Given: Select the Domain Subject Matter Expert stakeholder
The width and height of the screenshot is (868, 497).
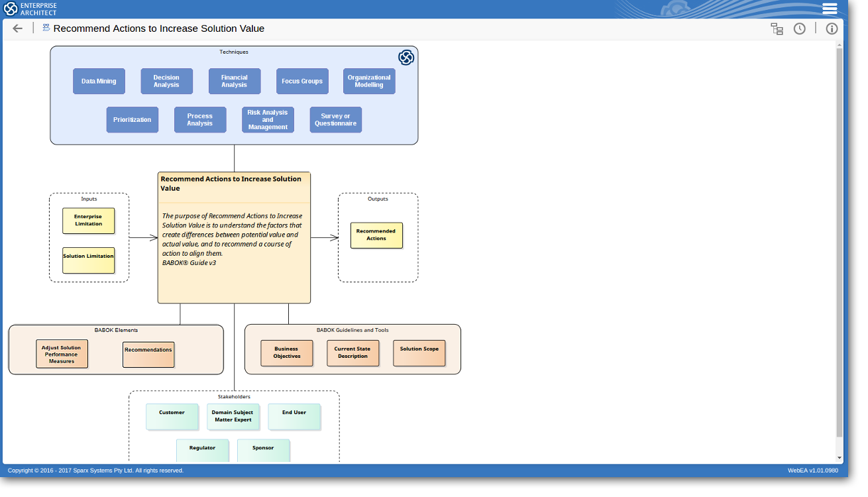Looking at the screenshot, I should (233, 416).
